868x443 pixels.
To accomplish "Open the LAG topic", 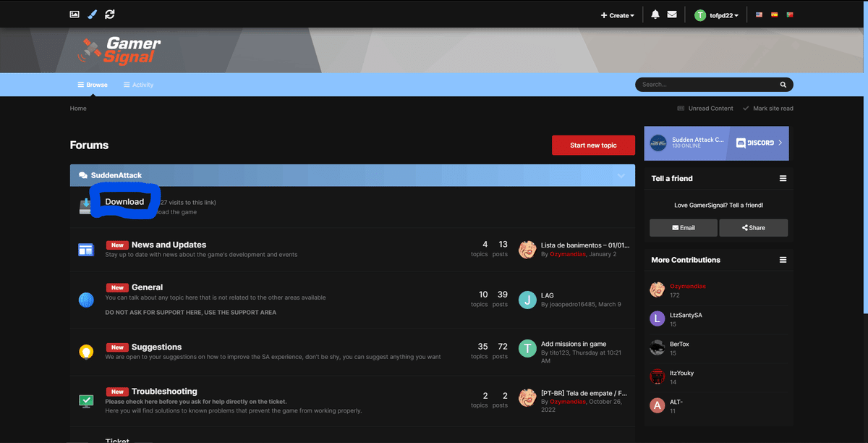I will pyautogui.click(x=548, y=295).
